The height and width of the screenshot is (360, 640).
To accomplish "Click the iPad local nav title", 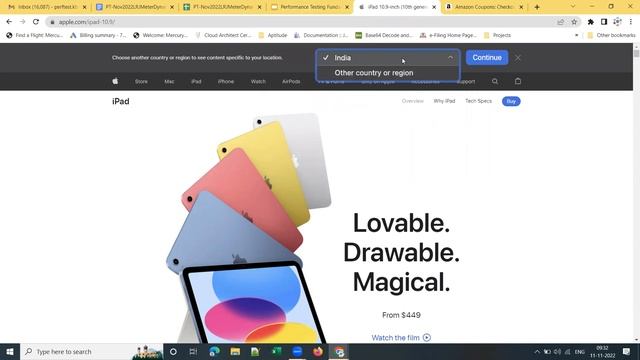I will 121,101.
